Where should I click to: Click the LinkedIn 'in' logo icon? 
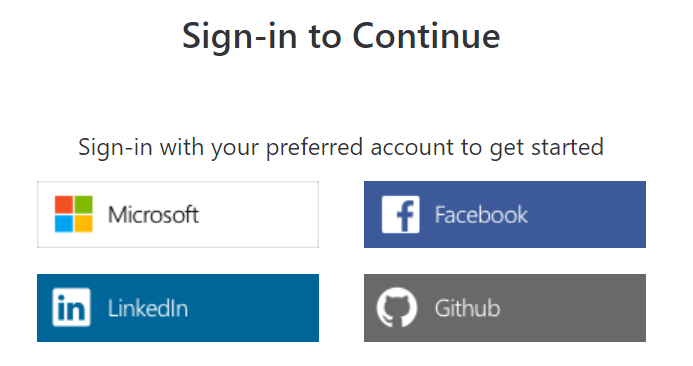tap(71, 308)
